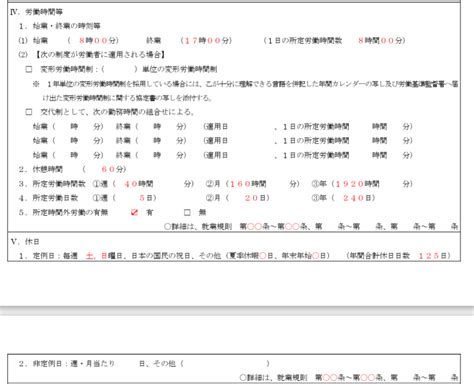Viewport: 474px width, 384px height.
Task: Select the end time value 17時00分
Action: point(206,41)
